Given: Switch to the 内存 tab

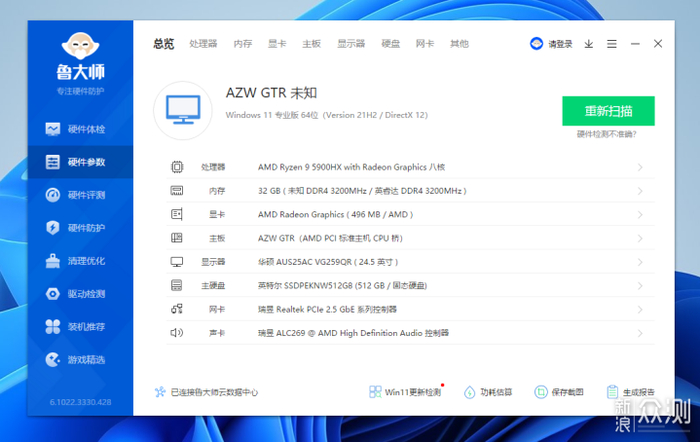Looking at the screenshot, I should pyautogui.click(x=243, y=44).
